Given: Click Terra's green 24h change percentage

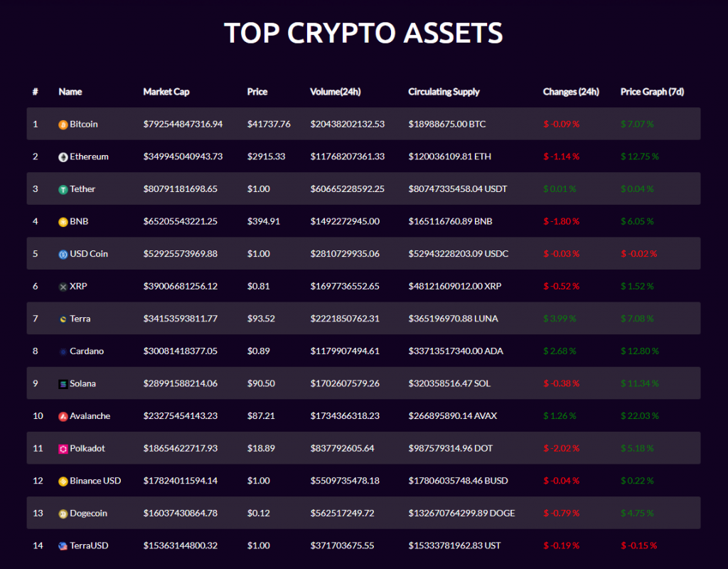Looking at the screenshot, I should pos(559,318).
